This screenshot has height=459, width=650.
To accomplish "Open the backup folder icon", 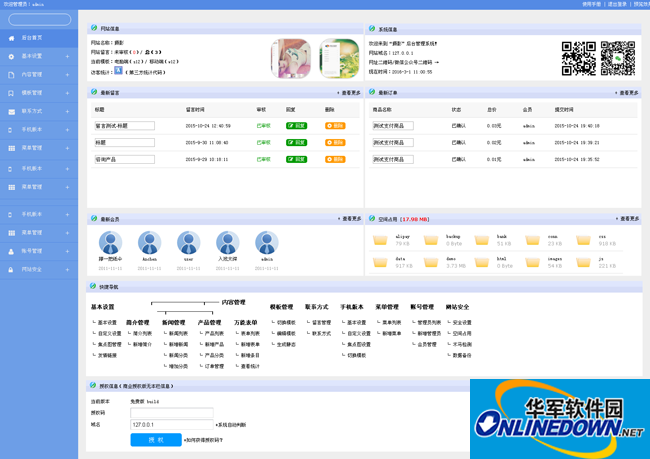I will click(431, 240).
